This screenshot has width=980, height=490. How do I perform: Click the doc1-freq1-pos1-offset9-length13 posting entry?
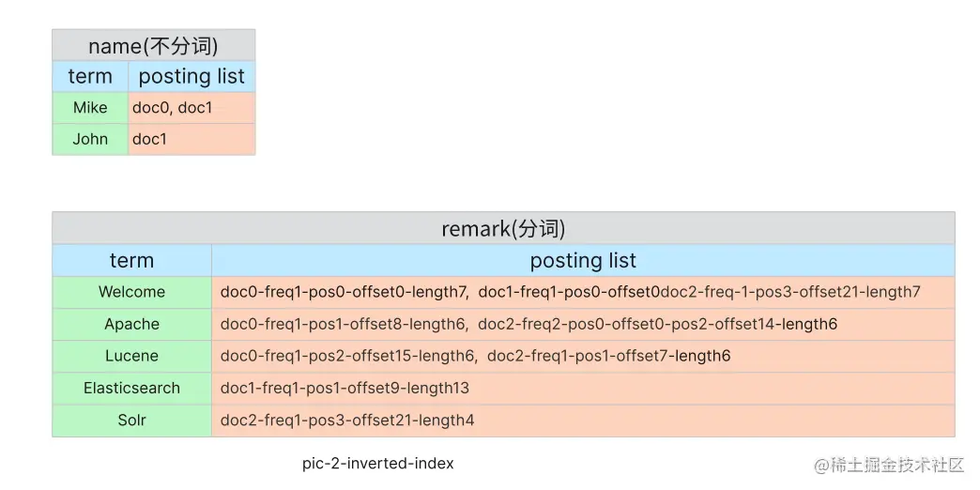(x=345, y=388)
